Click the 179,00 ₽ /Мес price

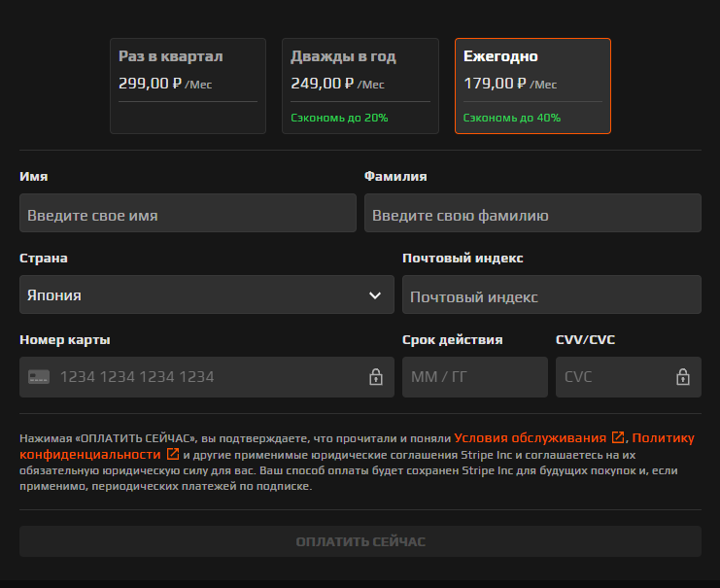pos(510,84)
